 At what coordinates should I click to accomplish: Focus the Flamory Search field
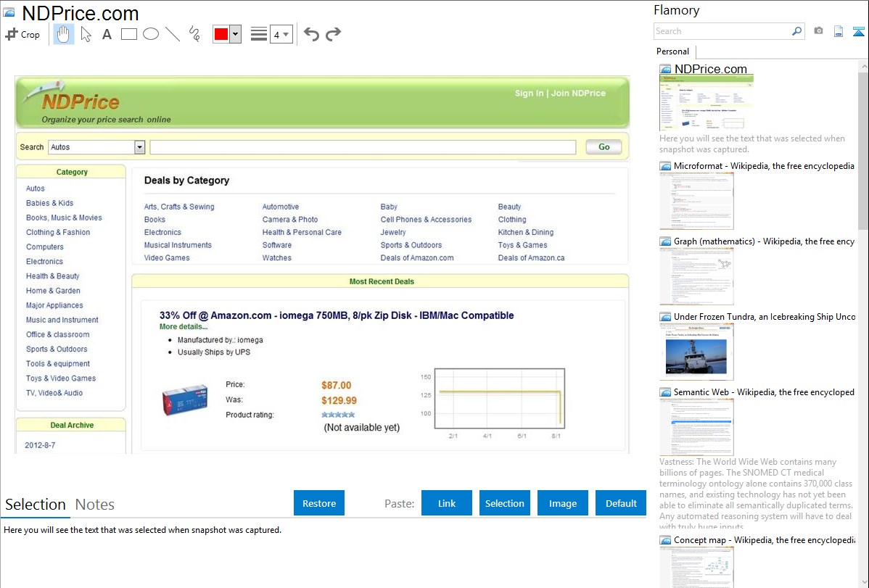(722, 31)
